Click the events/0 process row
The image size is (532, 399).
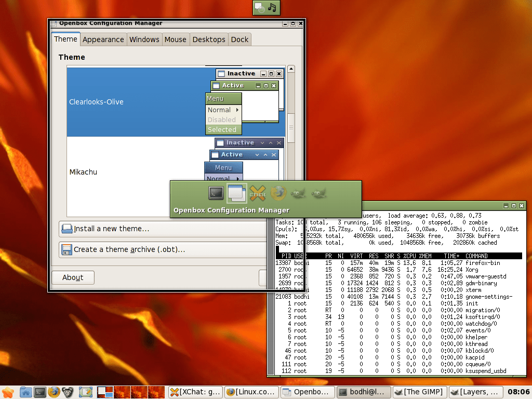click(398, 330)
